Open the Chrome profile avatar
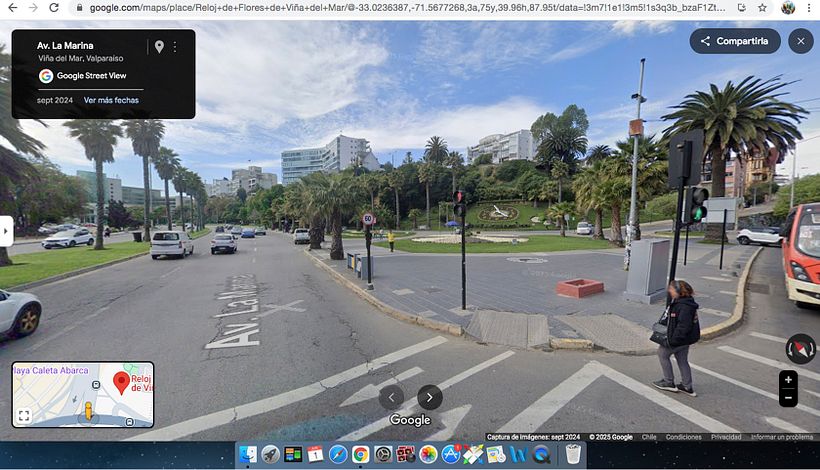Viewport: 820px width, 470px height. pos(788,8)
